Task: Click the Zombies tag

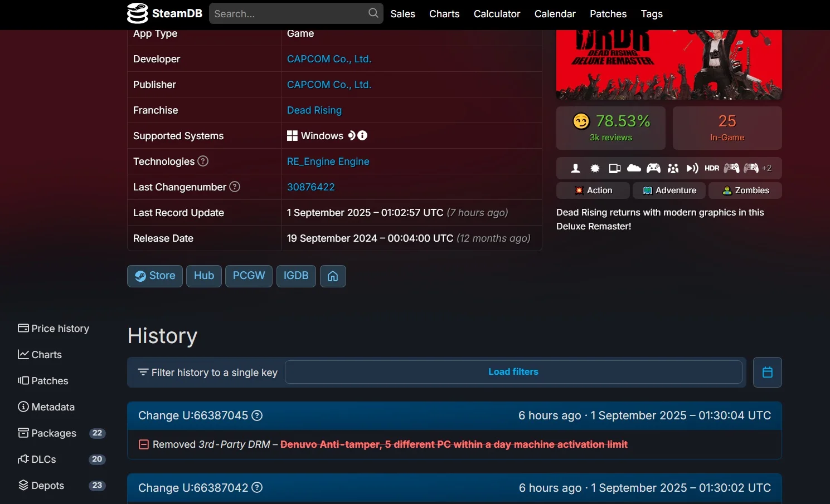Action: tap(745, 190)
